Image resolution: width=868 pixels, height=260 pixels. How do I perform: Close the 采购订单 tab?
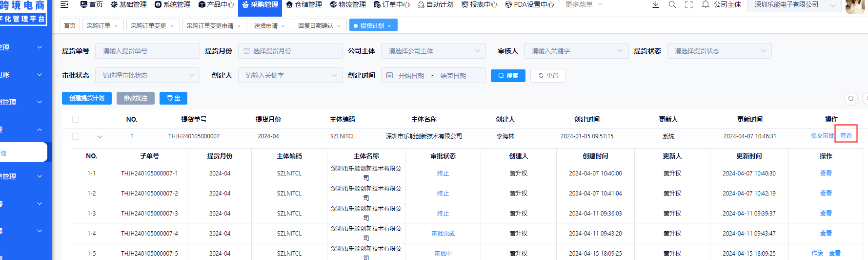[116, 26]
